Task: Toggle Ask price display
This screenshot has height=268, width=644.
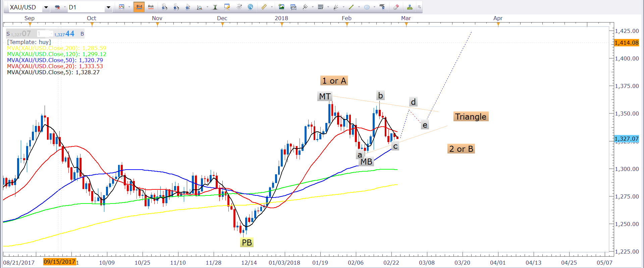Action: [151, 7]
